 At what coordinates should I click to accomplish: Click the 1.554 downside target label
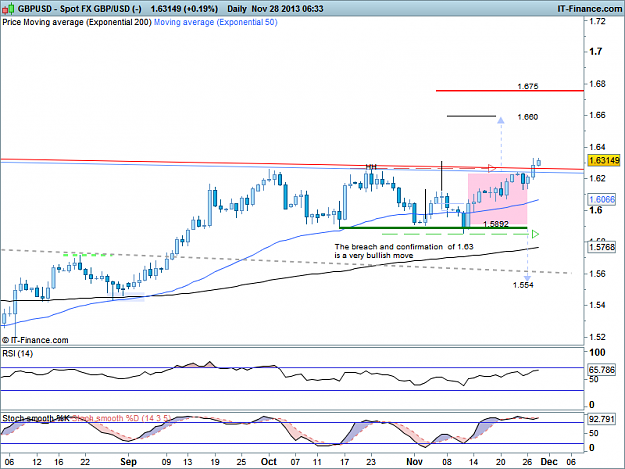pos(523,285)
